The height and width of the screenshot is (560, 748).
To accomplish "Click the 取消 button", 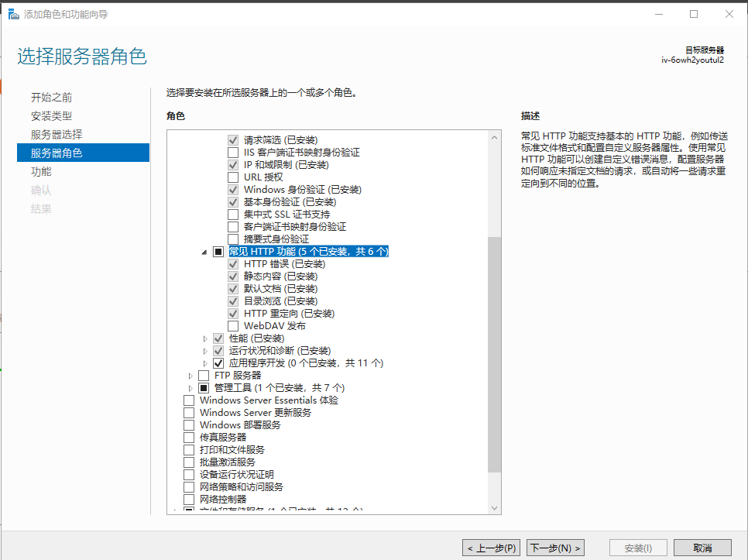I will (x=702, y=548).
